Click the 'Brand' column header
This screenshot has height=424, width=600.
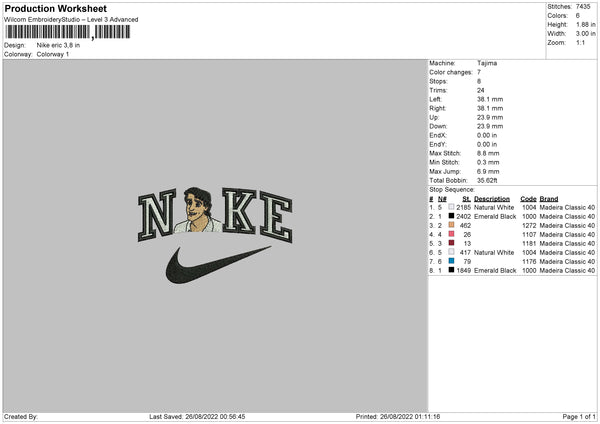click(x=549, y=199)
